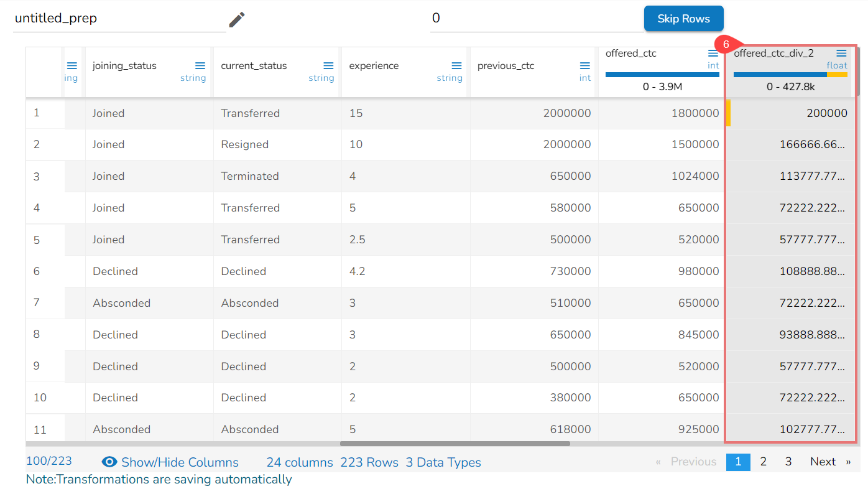
Task: Click the pencil edit name icon
Action: (237, 20)
